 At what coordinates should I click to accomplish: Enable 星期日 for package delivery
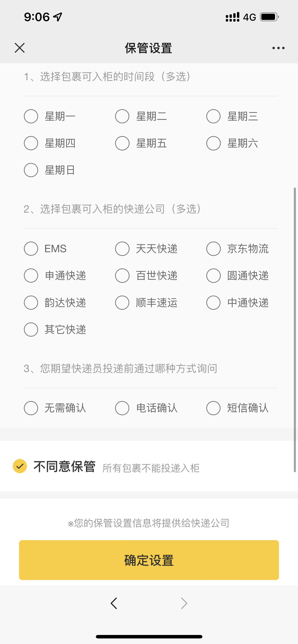31,170
